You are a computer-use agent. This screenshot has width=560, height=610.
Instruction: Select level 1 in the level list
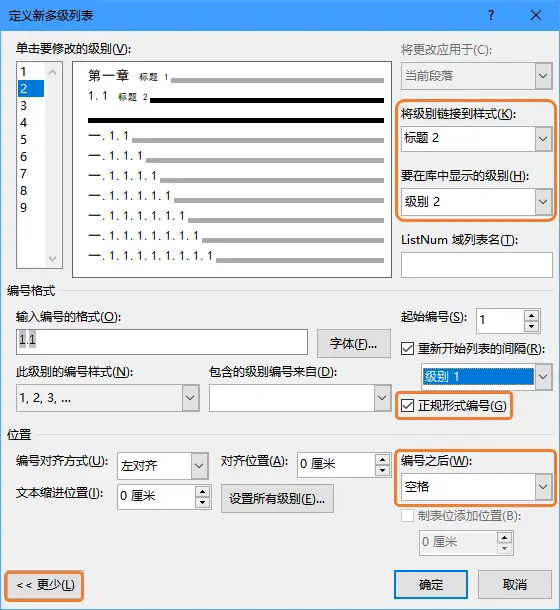pyautogui.click(x=31, y=72)
